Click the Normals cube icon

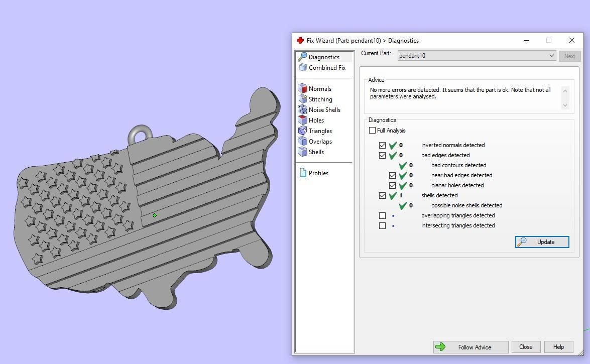tap(302, 88)
